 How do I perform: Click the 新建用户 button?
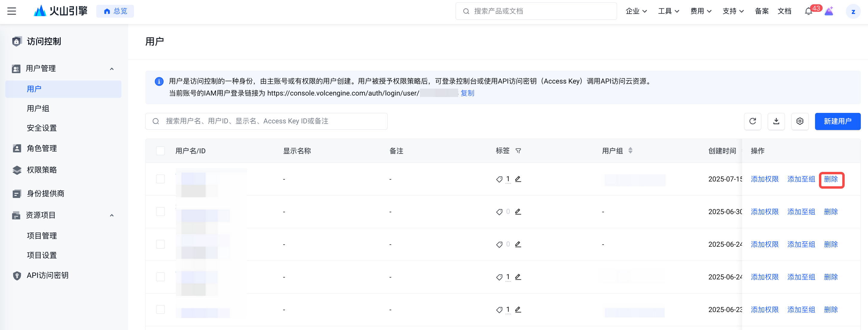(x=837, y=121)
